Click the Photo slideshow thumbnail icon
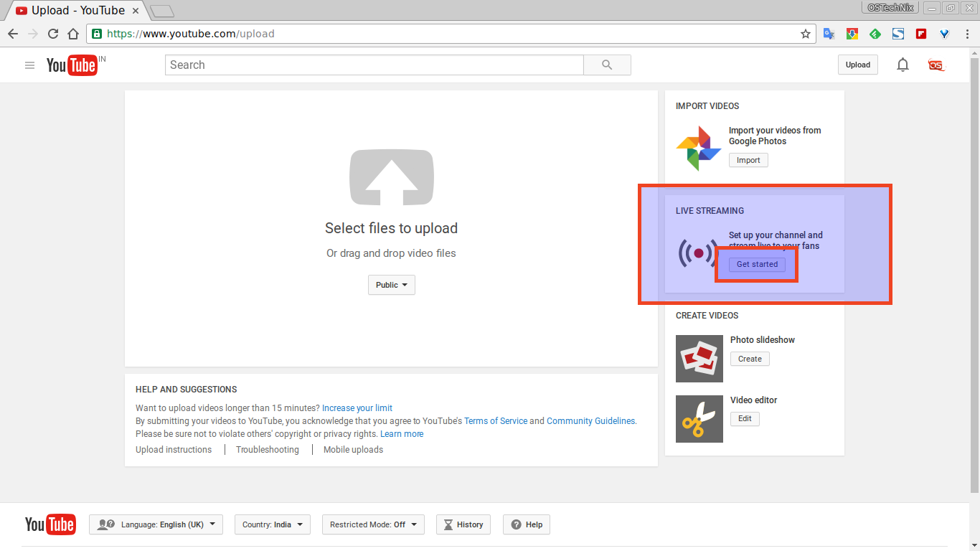This screenshot has height=551, width=980. pos(699,359)
